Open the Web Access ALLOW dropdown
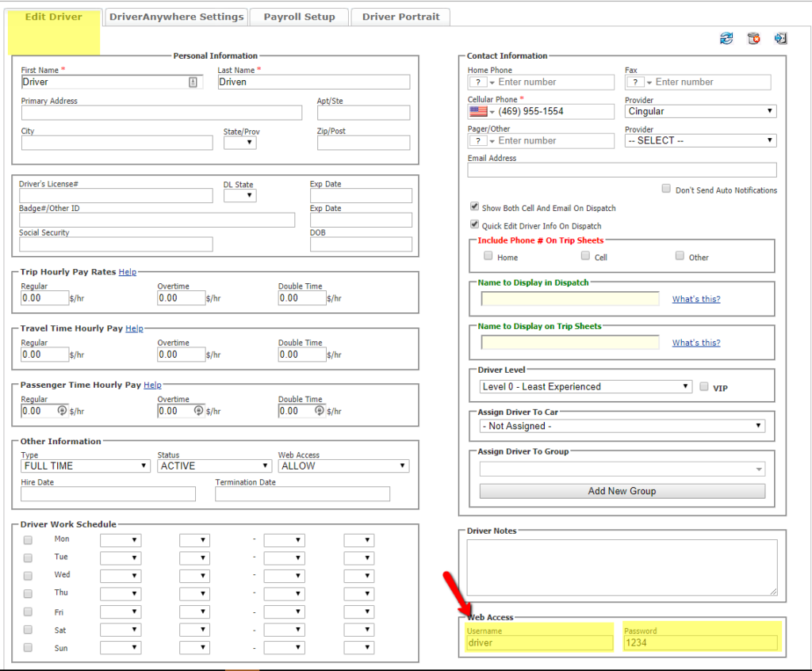This screenshot has width=812, height=671. coord(343,466)
